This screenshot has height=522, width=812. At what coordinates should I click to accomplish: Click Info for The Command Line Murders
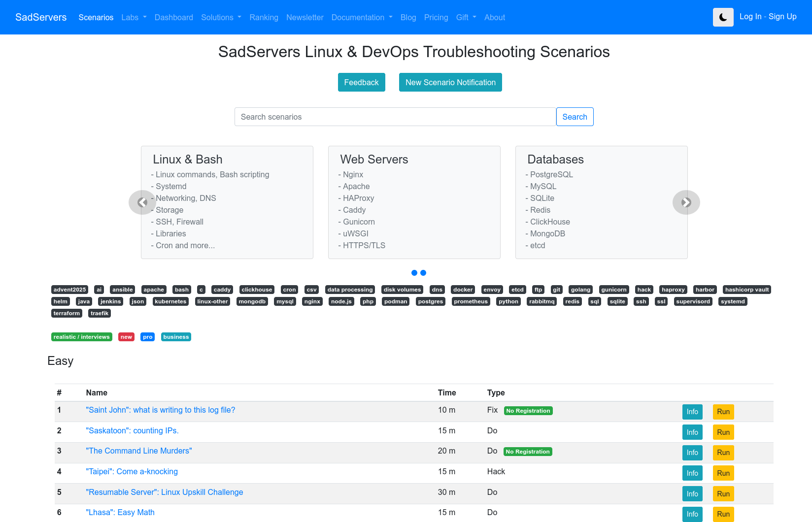coord(692,453)
